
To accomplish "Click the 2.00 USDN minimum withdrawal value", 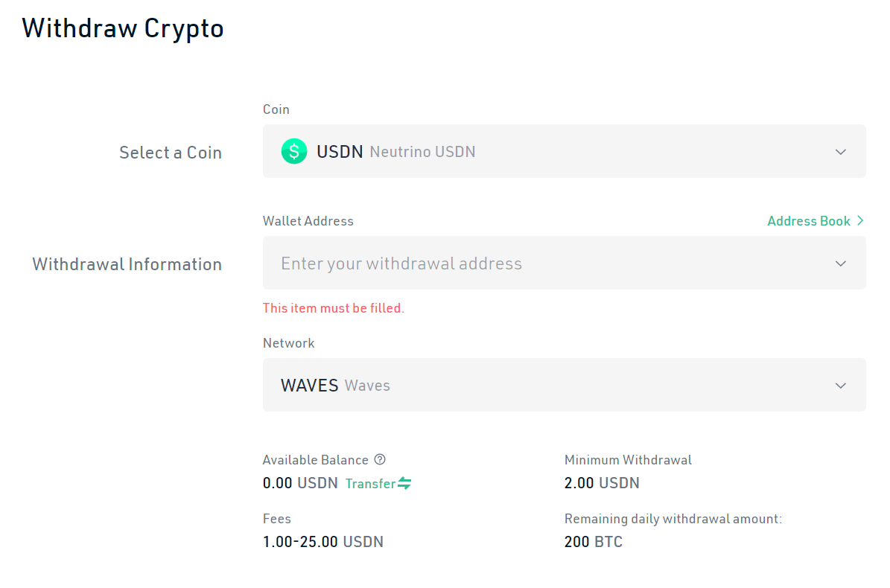I will [602, 483].
